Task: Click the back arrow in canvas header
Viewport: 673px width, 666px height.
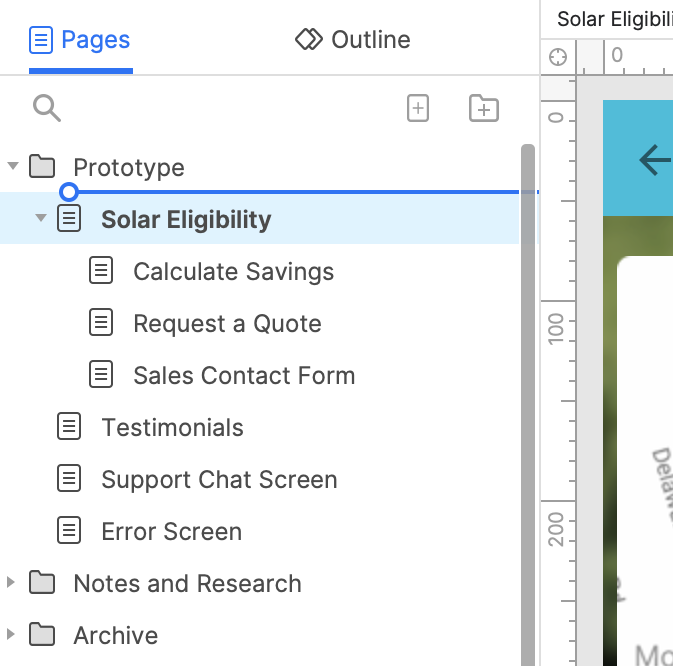Action: [x=654, y=159]
